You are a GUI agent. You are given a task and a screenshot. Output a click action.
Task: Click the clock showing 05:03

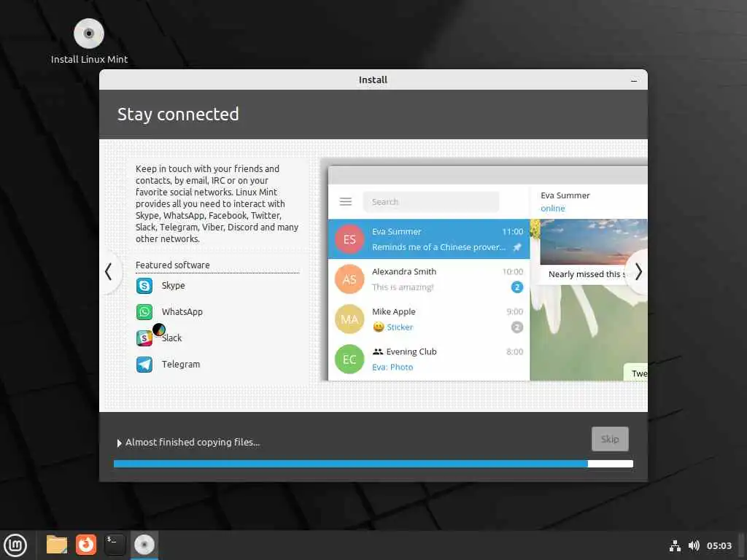[719, 545]
